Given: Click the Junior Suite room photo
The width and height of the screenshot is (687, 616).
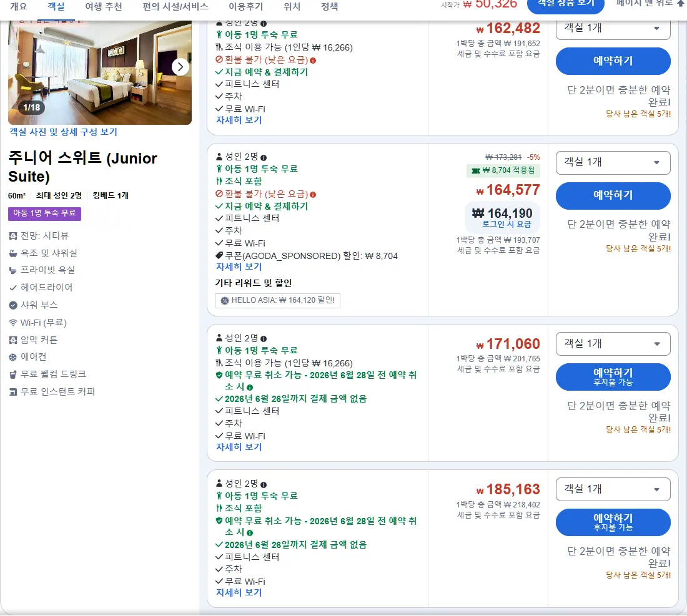Looking at the screenshot, I should pyautogui.click(x=100, y=72).
